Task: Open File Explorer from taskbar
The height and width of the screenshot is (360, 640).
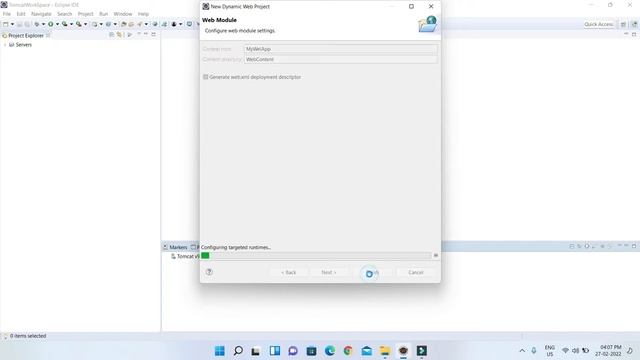Action: click(x=385, y=351)
